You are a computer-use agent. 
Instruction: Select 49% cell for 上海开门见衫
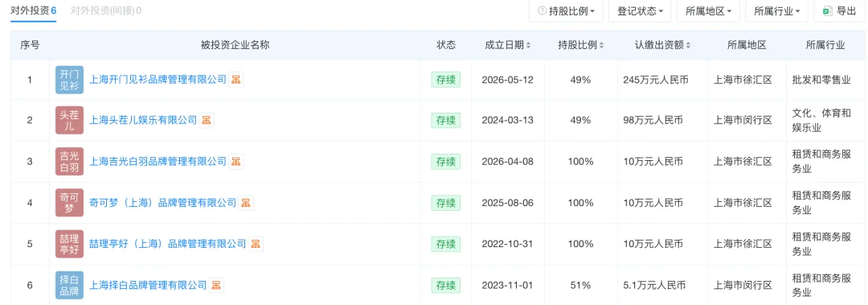click(581, 80)
